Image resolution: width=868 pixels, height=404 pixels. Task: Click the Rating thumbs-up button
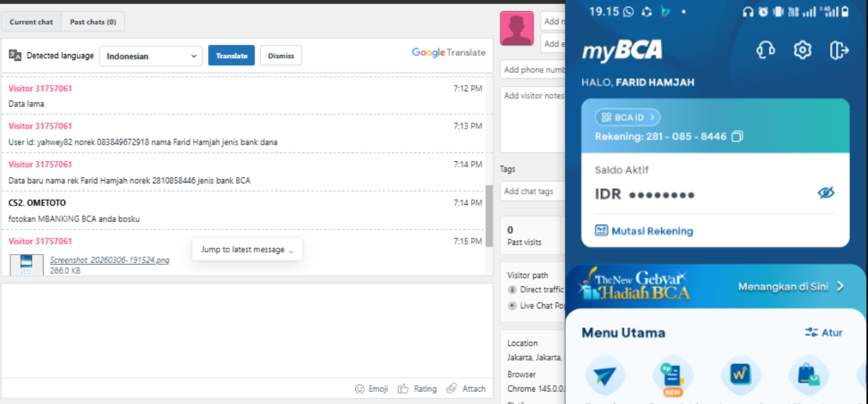(x=417, y=389)
